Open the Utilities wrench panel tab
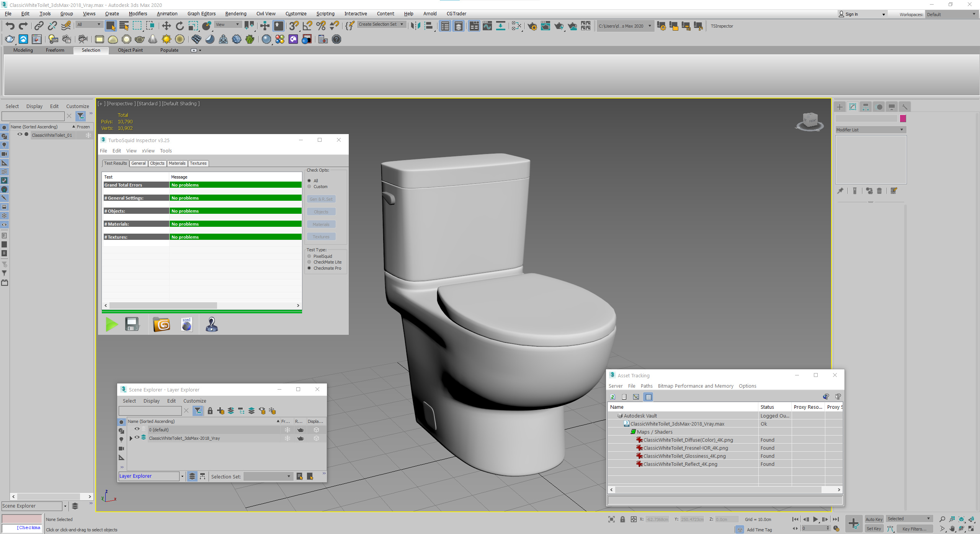 905,107
